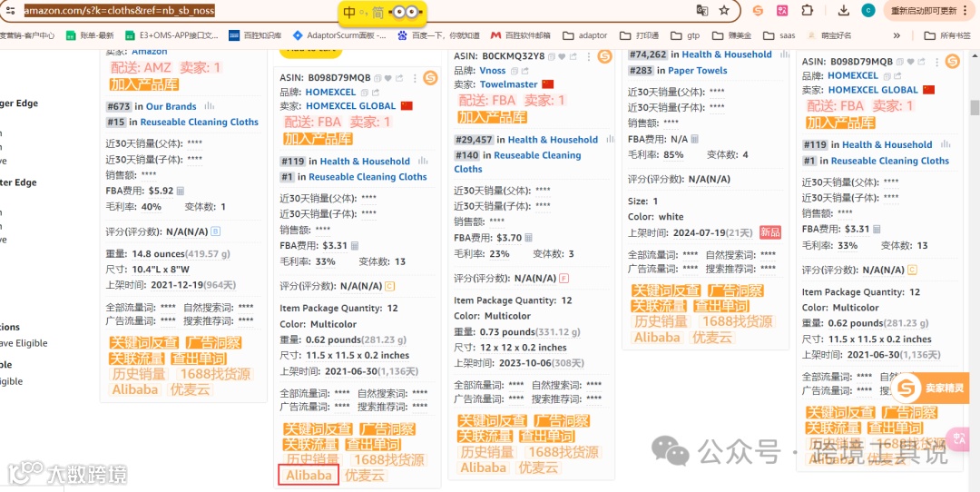This screenshot has height=492, width=980.
Task: Click the Google Translate icon in address bar
Action: tap(702, 10)
